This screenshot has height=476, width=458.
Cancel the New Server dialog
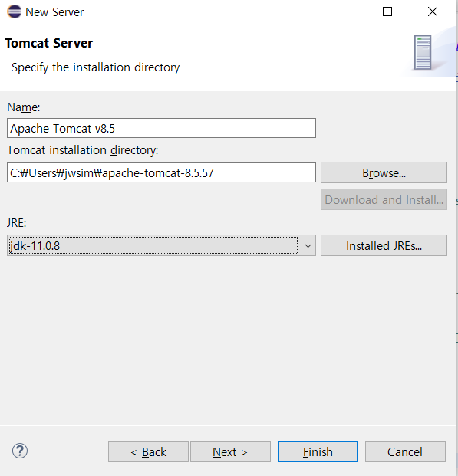click(405, 451)
